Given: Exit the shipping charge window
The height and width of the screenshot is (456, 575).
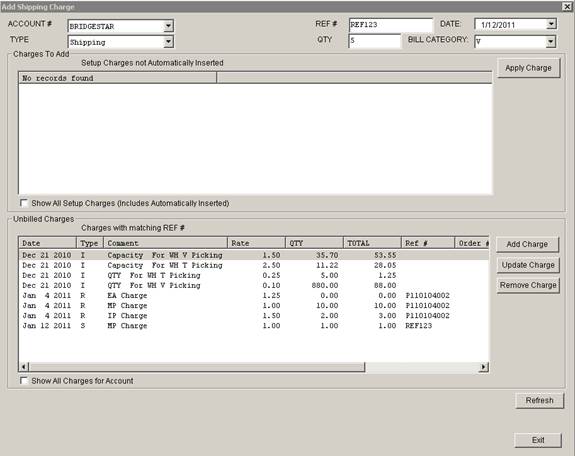Looking at the screenshot, I should tap(538, 440).
